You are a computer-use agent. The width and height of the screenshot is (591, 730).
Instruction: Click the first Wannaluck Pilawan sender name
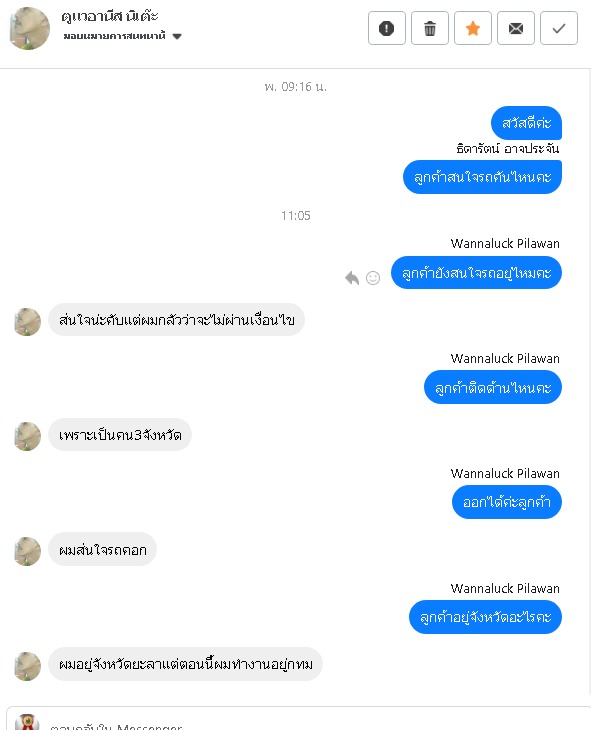coord(505,243)
